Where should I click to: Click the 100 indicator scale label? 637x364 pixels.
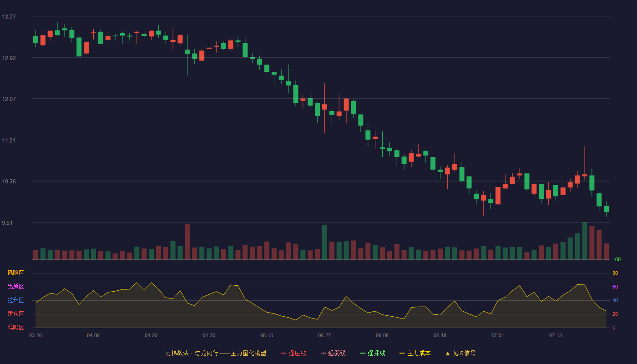(617, 260)
